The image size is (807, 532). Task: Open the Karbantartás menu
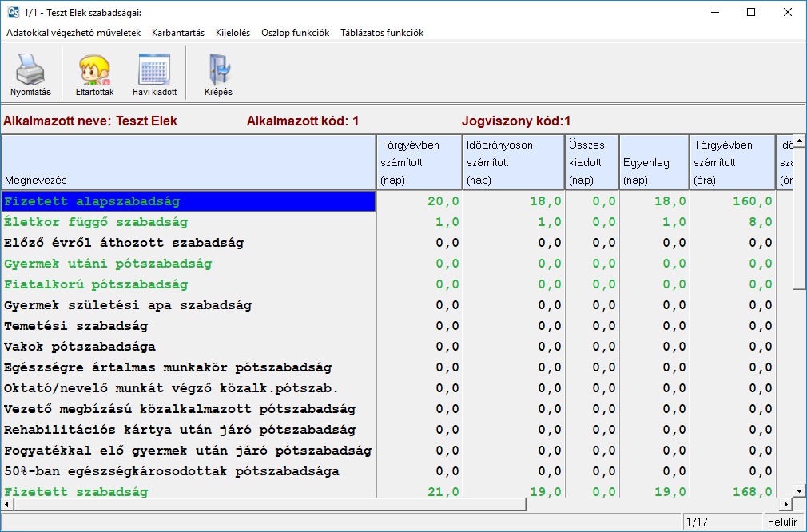click(178, 33)
